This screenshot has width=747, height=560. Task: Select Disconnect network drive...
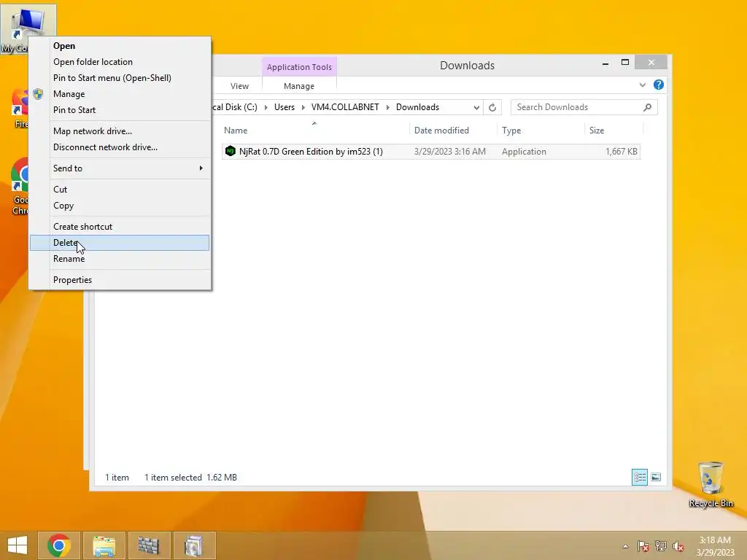pyautogui.click(x=120, y=147)
